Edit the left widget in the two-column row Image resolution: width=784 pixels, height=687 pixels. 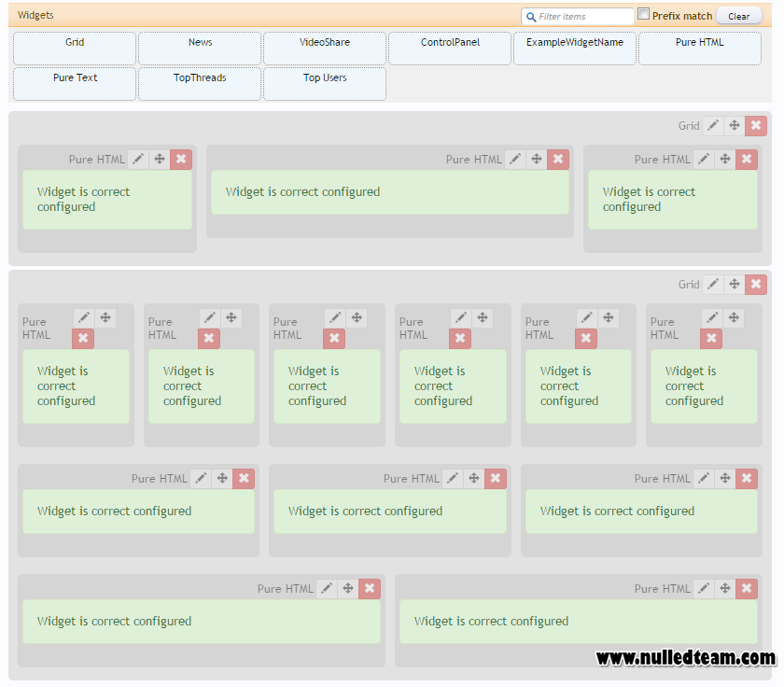coord(327,588)
